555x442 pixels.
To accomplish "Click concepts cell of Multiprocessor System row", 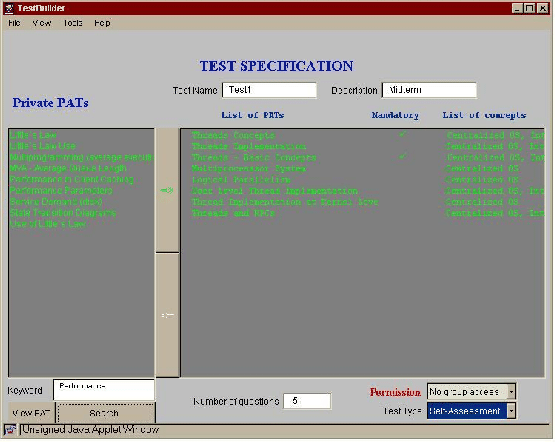I will [482, 168].
